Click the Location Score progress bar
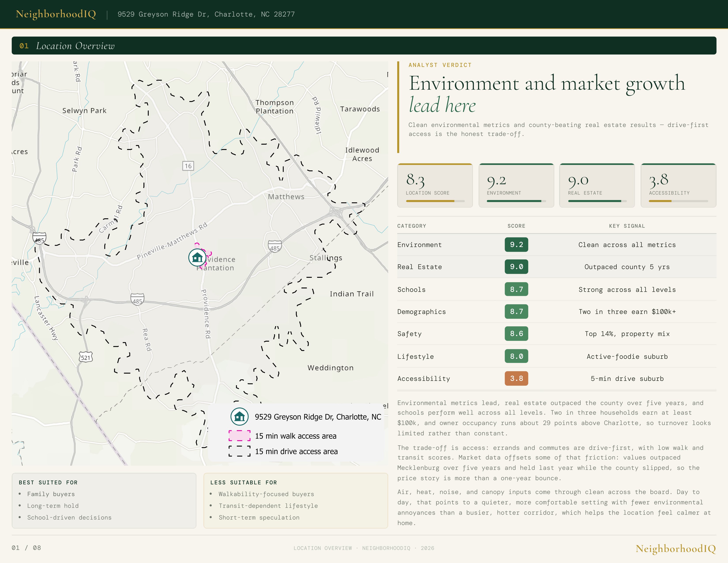The width and height of the screenshot is (728, 563). click(x=435, y=201)
